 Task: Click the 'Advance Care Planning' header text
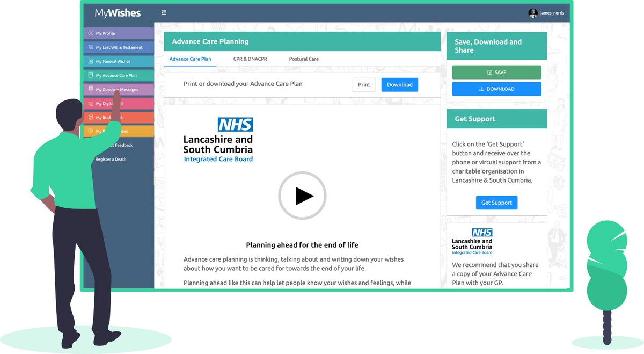pyautogui.click(x=210, y=41)
